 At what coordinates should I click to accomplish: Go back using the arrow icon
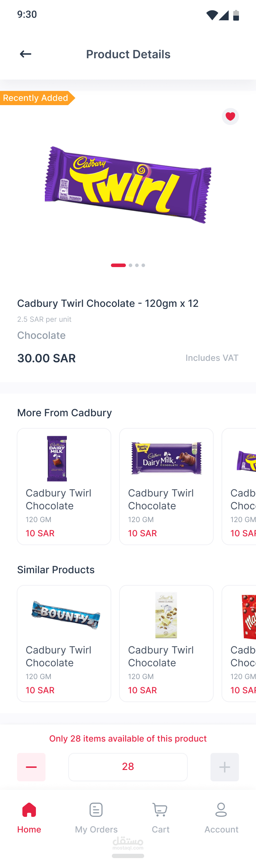tap(26, 54)
